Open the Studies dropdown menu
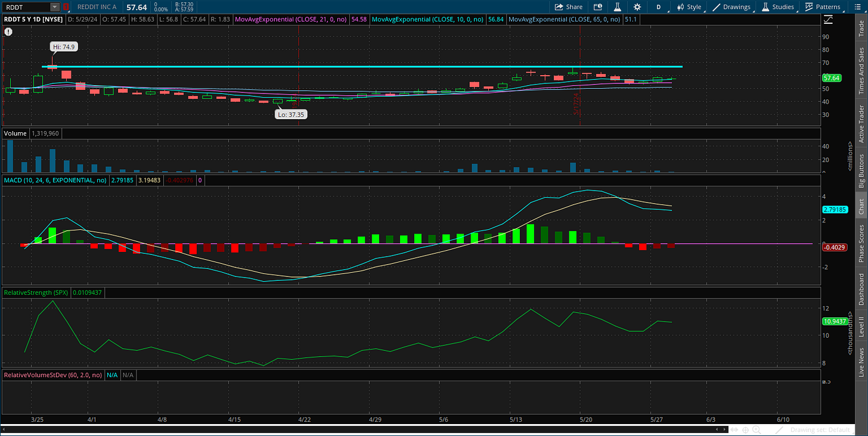Viewport: 868px width, 436px height. (778, 7)
